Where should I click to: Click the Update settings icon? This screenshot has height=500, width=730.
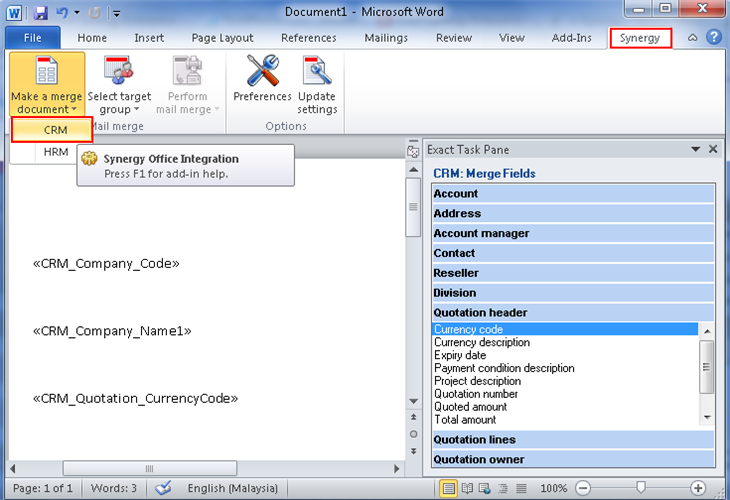317,75
